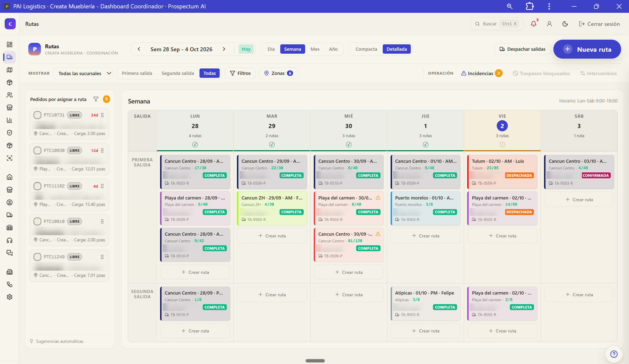Viewport: 629px width, 364px height.
Task: Go to the previous week arrow
Action: click(139, 49)
